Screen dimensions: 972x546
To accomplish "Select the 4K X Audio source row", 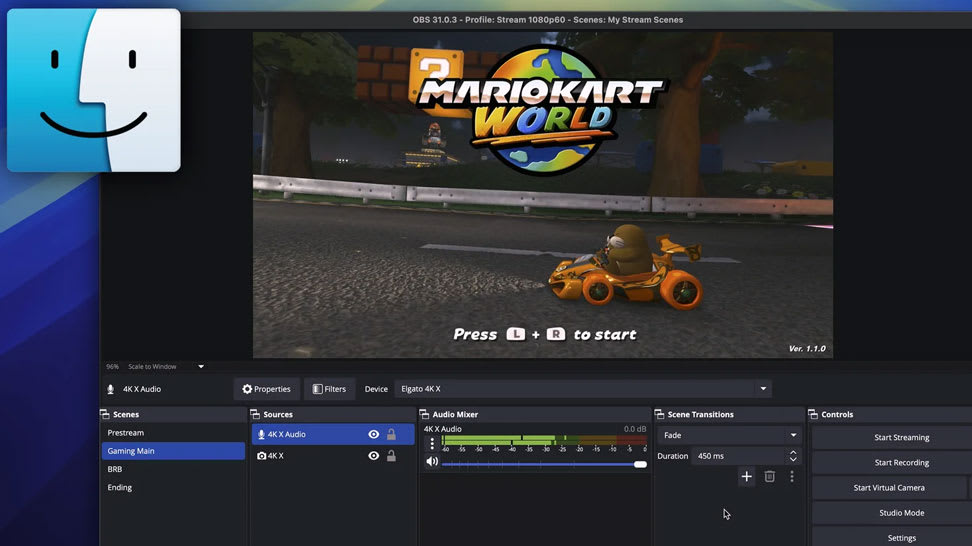I will click(x=333, y=434).
